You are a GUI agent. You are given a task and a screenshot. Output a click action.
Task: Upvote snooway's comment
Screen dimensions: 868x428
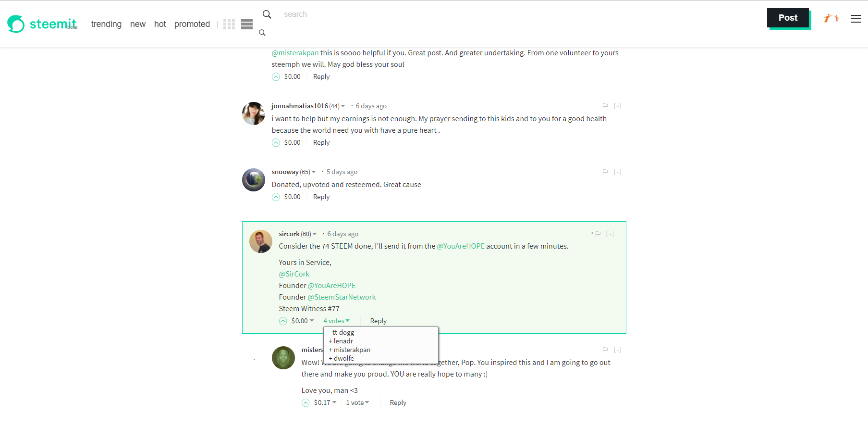coord(276,197)
